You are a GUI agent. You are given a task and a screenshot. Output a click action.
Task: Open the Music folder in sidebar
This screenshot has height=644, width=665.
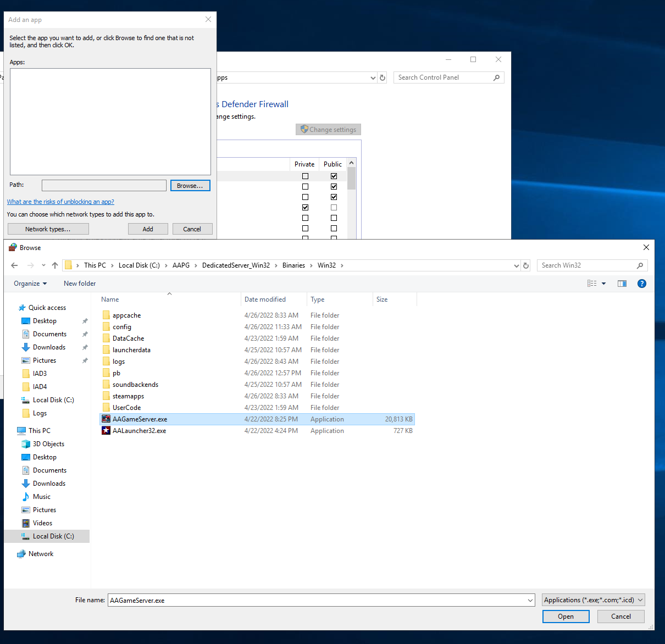(x=41, y=497)
